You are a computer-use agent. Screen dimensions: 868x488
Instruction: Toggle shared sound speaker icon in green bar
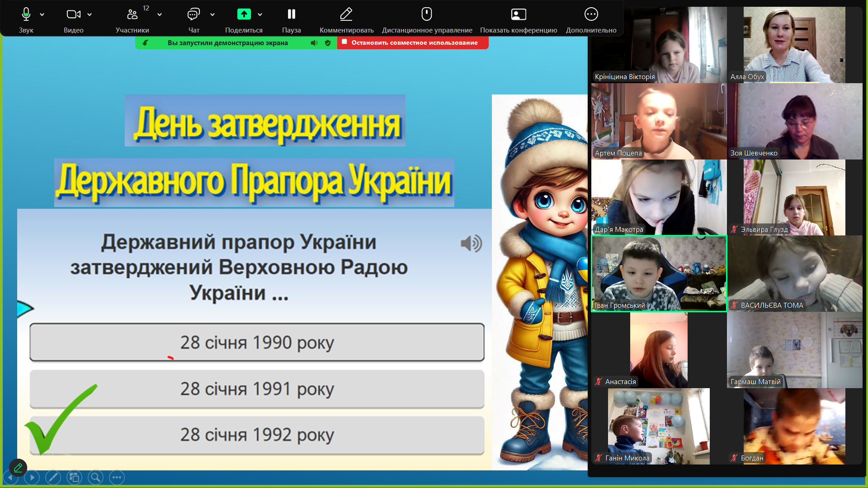(x=314, y=43)
